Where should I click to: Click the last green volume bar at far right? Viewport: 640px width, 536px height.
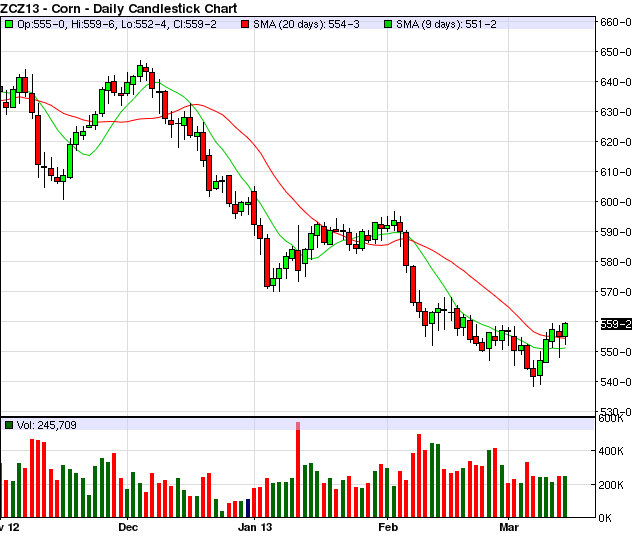pyautogui.click(x=565, y=497)
